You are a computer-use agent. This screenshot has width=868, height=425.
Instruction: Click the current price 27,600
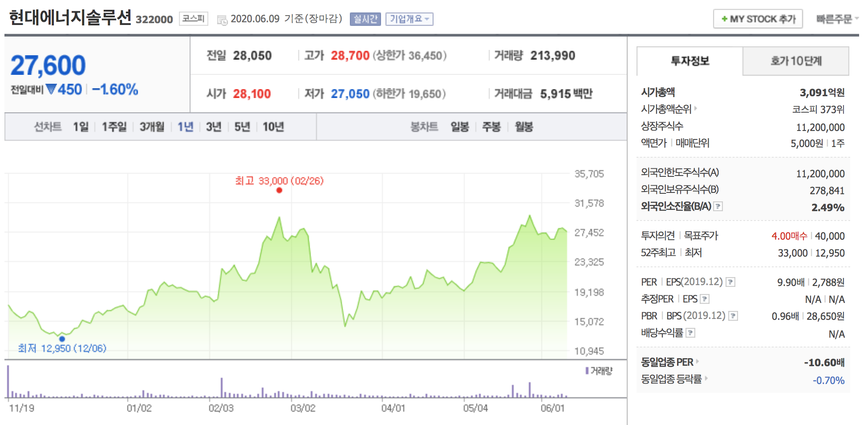click(x=48, y=65)
